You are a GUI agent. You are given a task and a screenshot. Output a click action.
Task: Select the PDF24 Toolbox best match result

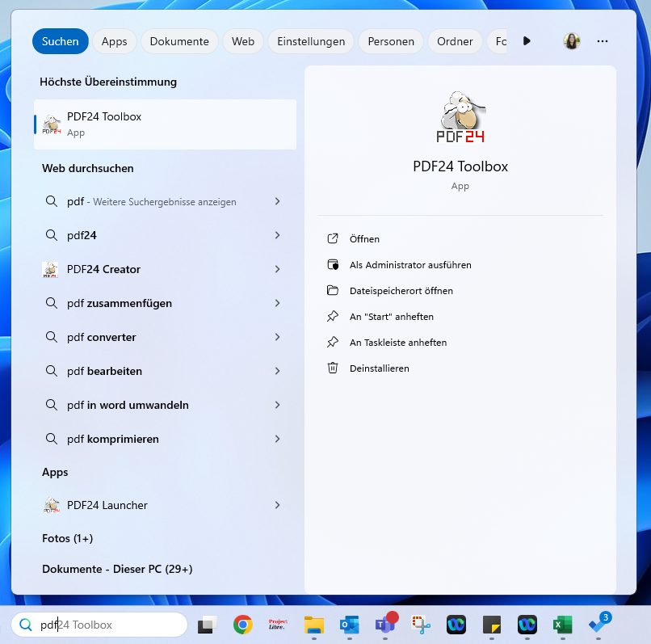pyautogui.click(x=166, y=124)
